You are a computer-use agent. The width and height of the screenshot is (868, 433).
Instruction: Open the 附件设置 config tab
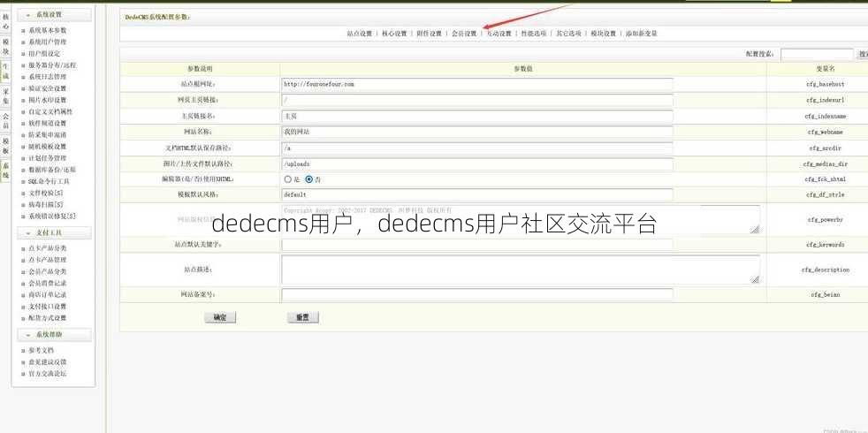[x=430, y=34]
